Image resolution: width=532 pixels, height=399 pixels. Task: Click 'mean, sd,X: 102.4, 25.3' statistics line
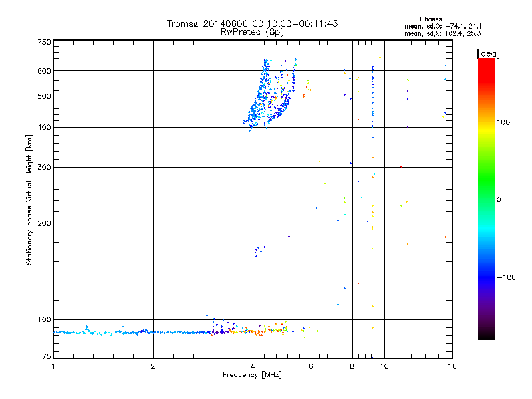coord(443,33)
